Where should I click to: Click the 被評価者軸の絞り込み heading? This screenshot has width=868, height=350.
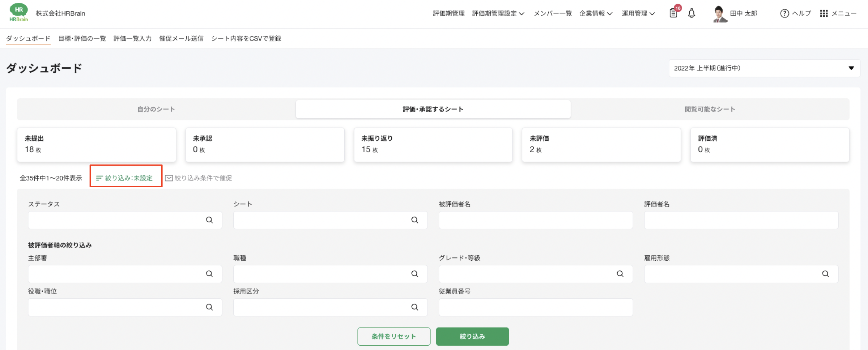(60, 245)
